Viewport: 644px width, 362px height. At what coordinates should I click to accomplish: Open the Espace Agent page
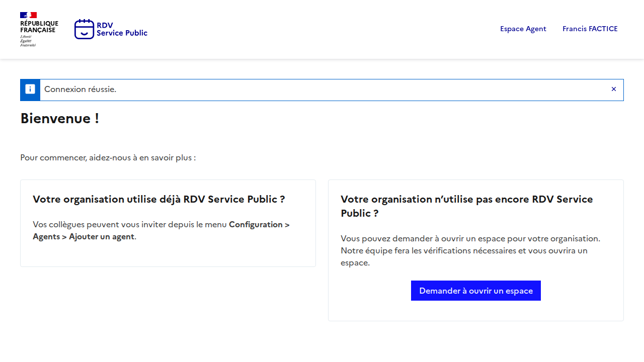pyautogui.click(x=523, y=29)
